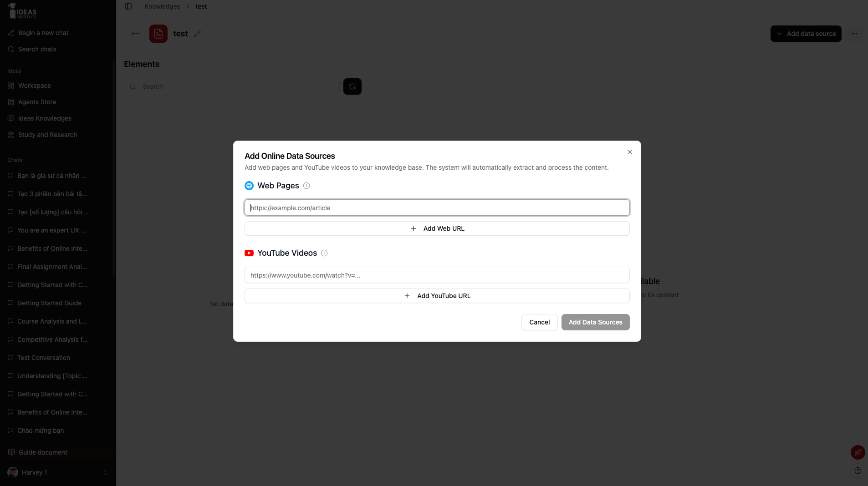Open Study and Research
868x486 pixels.
pyautogui.click(x=58, y=135)
